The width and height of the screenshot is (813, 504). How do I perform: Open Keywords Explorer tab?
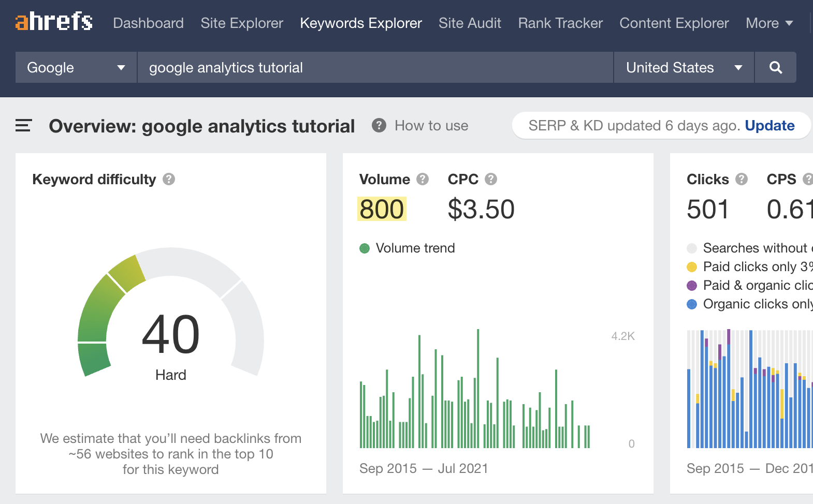[x=361, y=23]
